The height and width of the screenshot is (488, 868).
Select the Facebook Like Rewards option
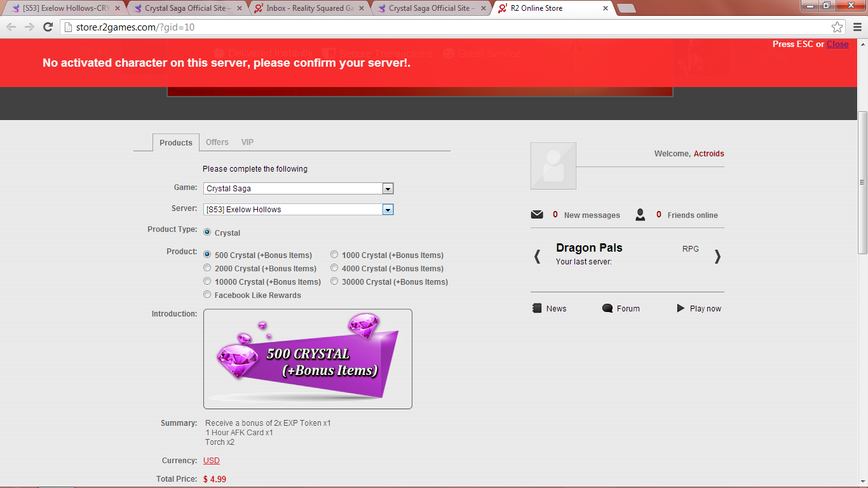[x=207, y=295]
